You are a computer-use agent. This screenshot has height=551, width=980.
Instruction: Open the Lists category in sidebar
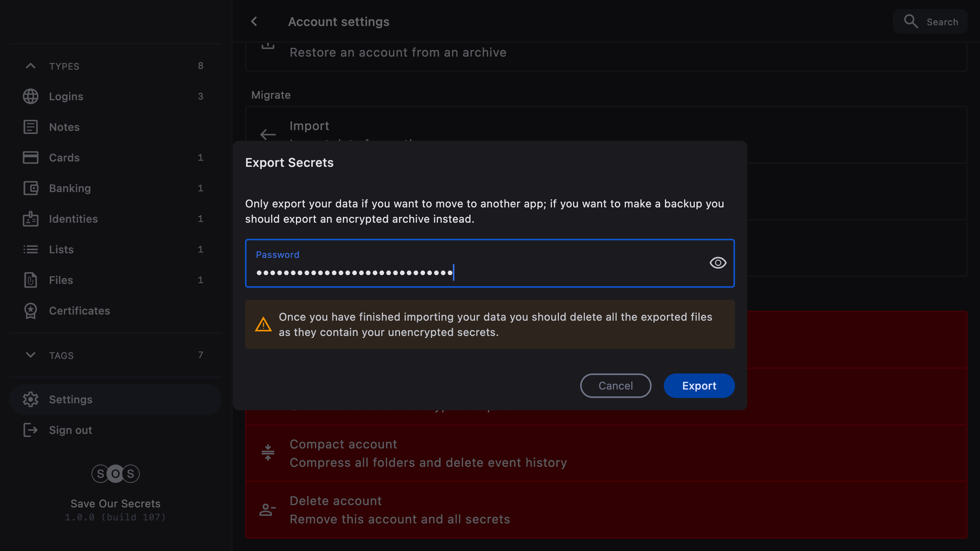point(61,249)
